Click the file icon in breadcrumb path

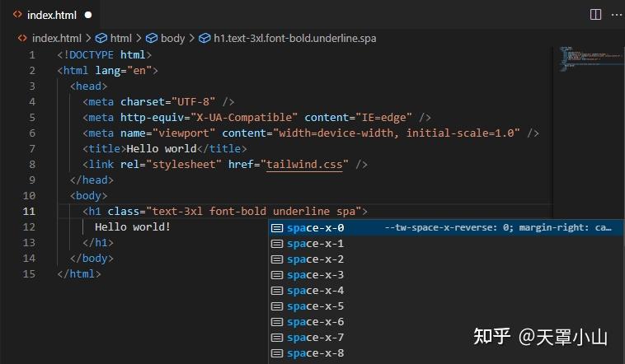pyautogui.click(x=22, y=38)
